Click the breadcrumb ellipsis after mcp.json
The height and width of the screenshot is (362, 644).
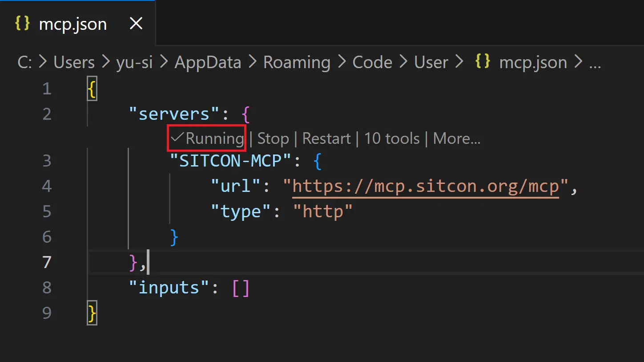[595, 62]
